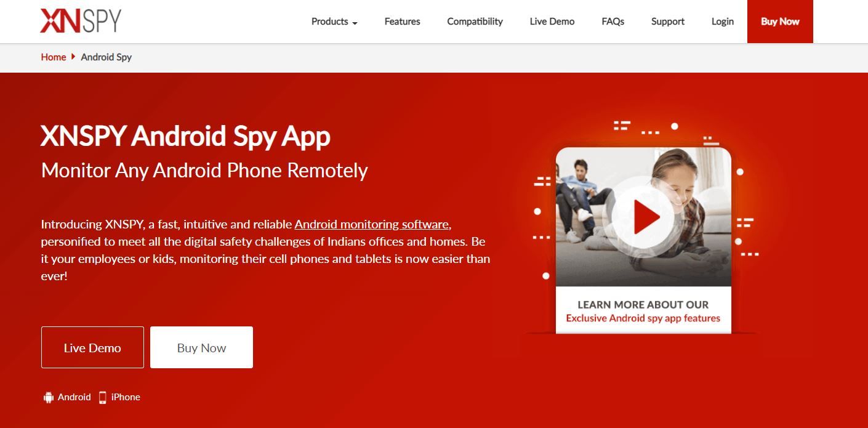View the FAQs page
This screenshot has width=868, height=428.
[x=613, y=22]
